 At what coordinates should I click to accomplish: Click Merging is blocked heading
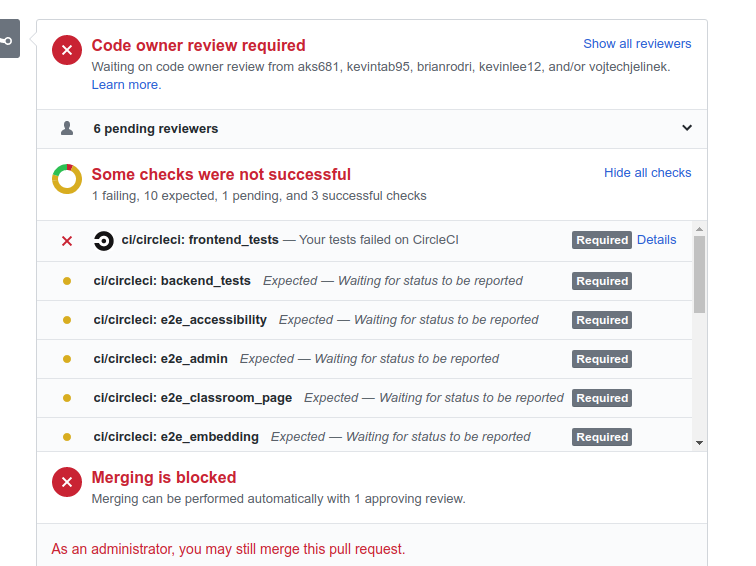tap(164, 477)
